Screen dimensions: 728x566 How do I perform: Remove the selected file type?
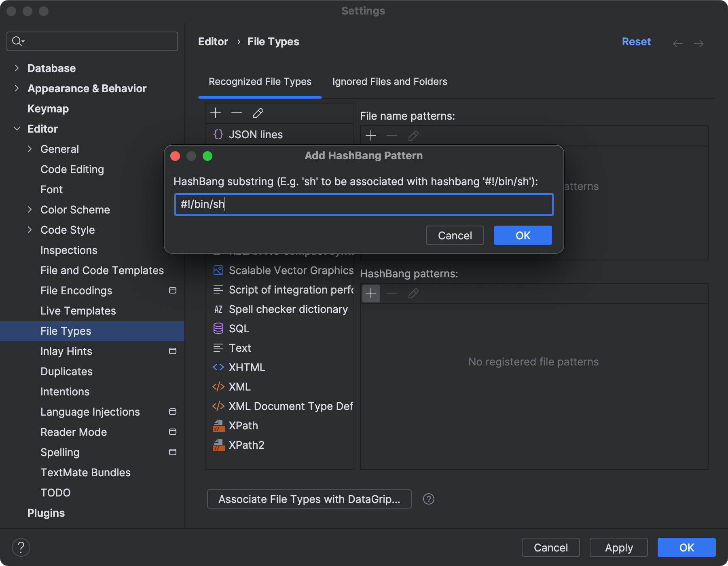236,113
